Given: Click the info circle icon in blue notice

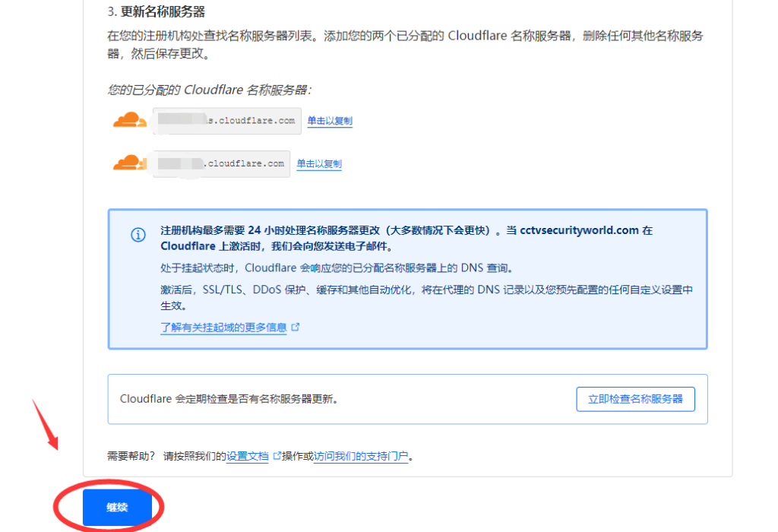Looking at the screenshot, I should pos(138,235).
